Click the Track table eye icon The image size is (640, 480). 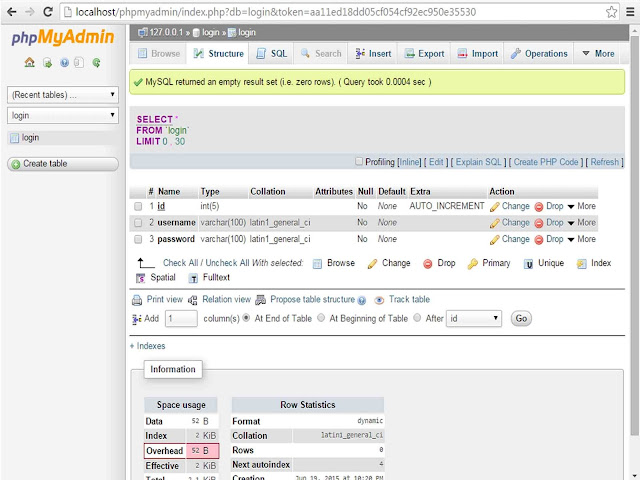click(379, 300)
